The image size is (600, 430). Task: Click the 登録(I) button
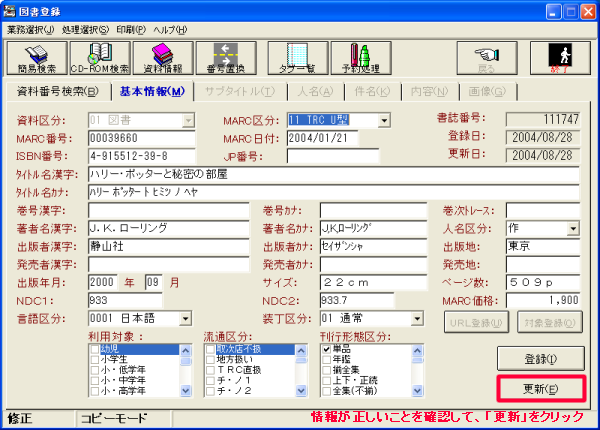pos(541,359)
